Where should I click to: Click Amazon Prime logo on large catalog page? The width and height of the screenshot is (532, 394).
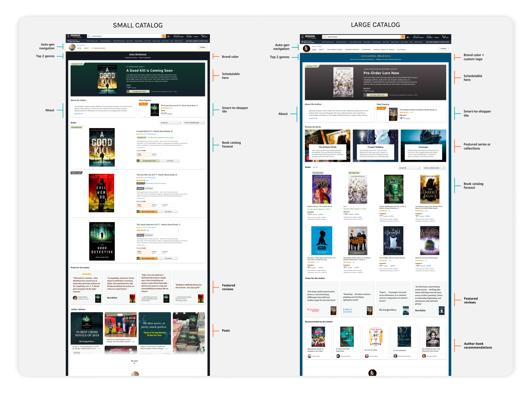310,37
